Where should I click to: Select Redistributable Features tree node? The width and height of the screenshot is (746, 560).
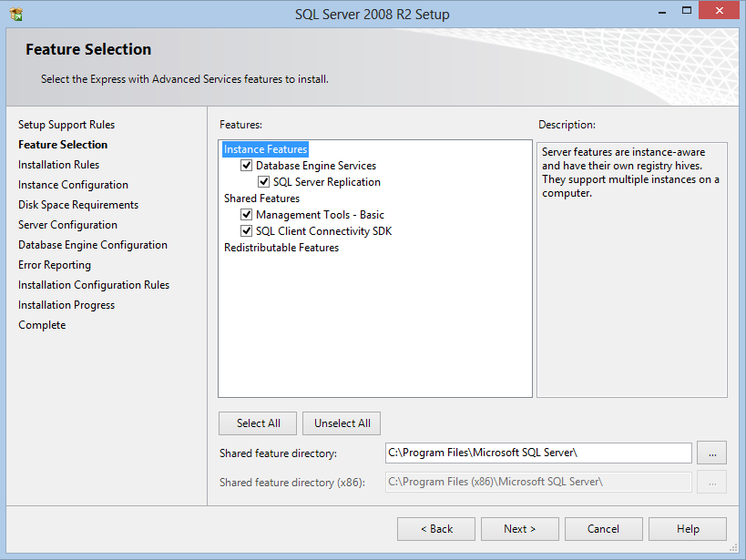[x=281, y=248]
